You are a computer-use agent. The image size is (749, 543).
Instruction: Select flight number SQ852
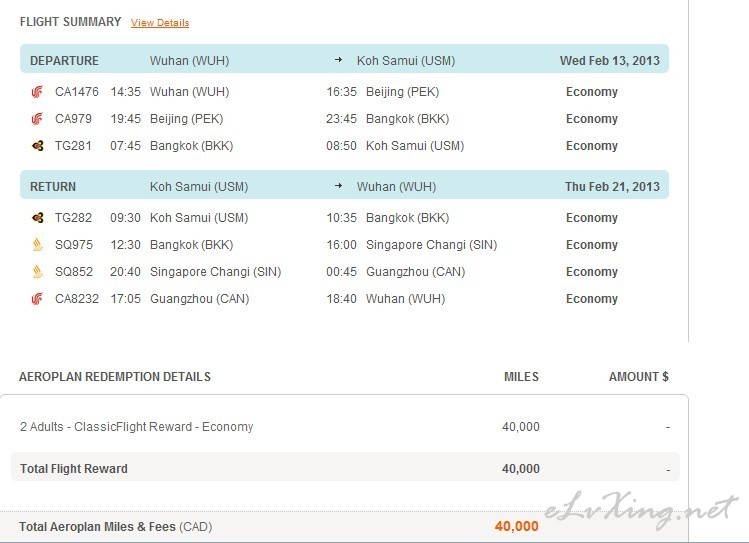[x=74, y=272]
